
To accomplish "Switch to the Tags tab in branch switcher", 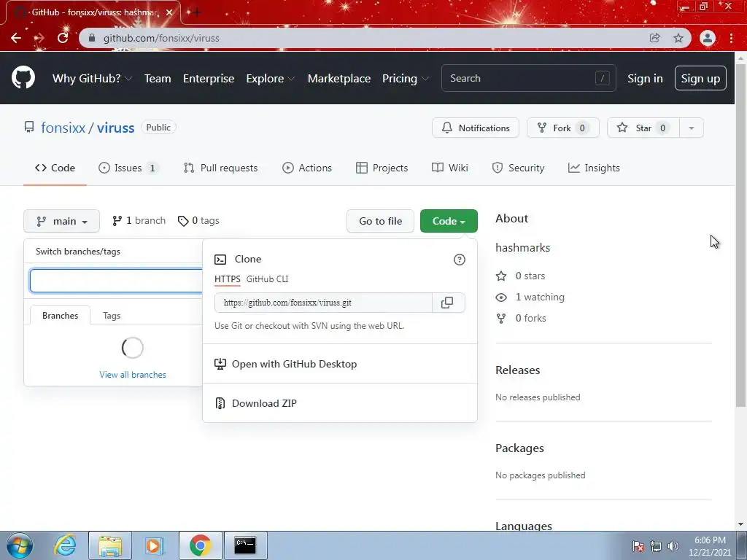I will pyautogui.click(x=112, y=316).
